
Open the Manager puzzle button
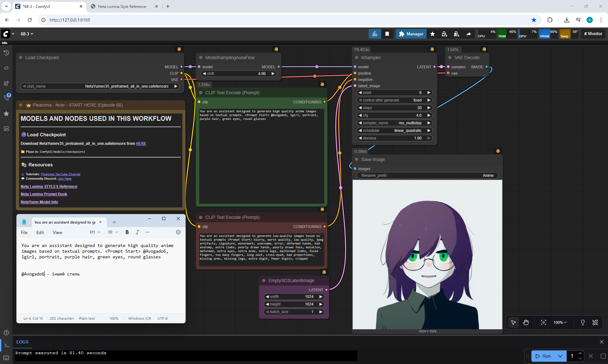click(x=411, y=34)
